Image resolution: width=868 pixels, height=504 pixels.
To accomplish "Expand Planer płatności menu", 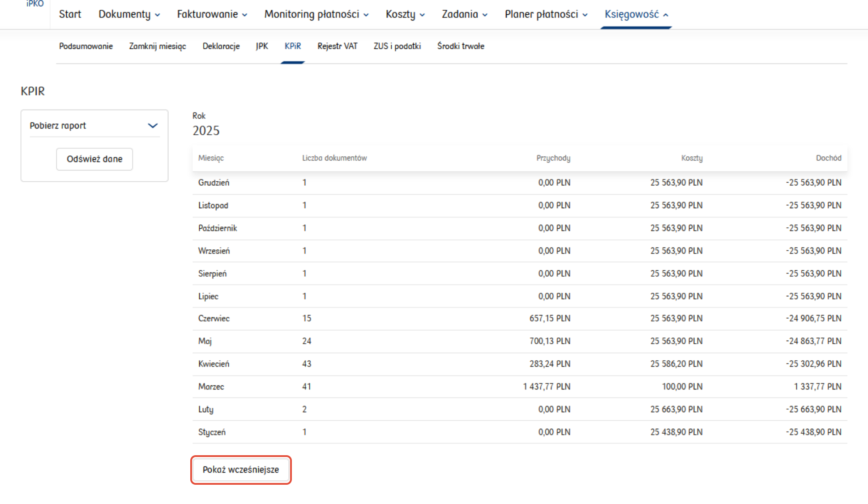I will pyautogui.click(x=546, y=14).
